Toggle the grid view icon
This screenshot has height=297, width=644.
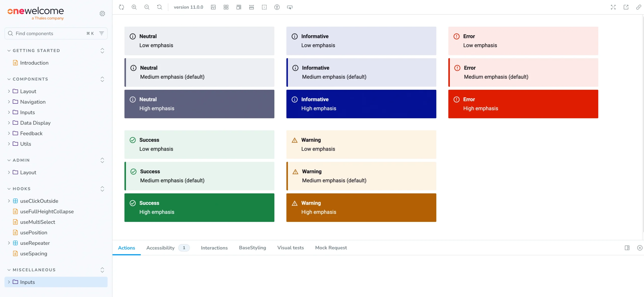point(226,7)
